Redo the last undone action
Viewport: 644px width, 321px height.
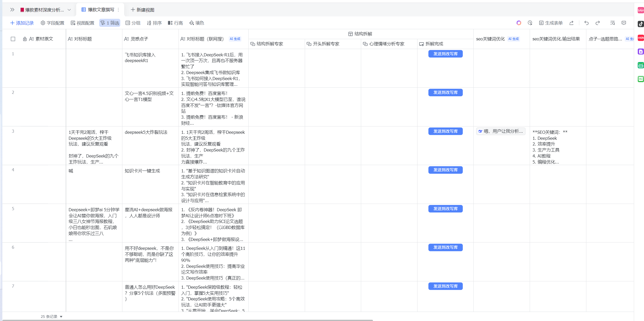[x=598, y=23]
